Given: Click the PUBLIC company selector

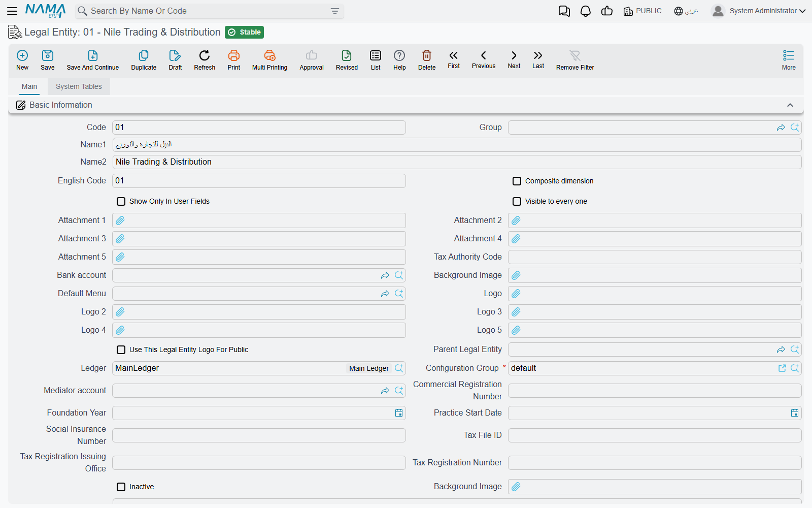Looking at the screenshot, I should (642, 11).
